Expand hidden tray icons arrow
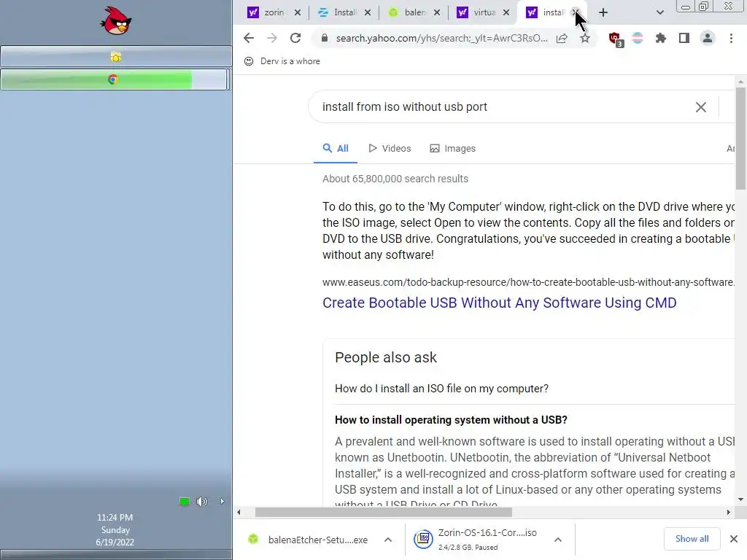 [222, 502]
